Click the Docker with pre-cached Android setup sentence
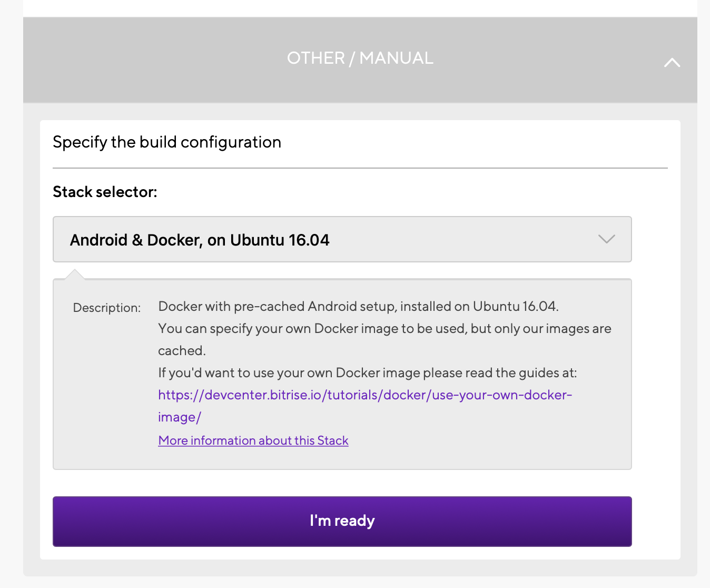 358,306
